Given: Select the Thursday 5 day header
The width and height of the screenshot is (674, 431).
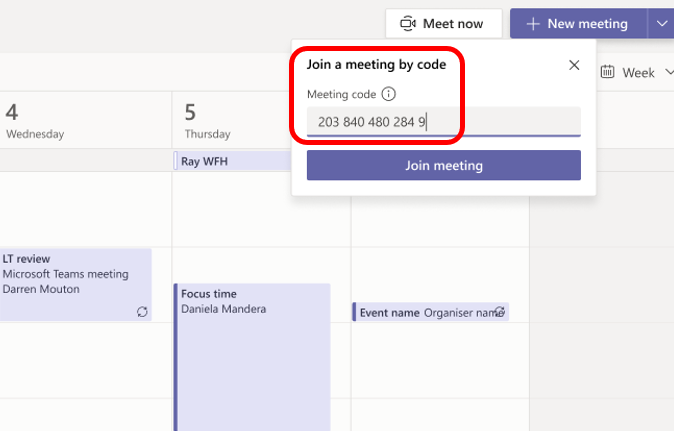Looking at the screenshot, I should click(x=207, y=120).
